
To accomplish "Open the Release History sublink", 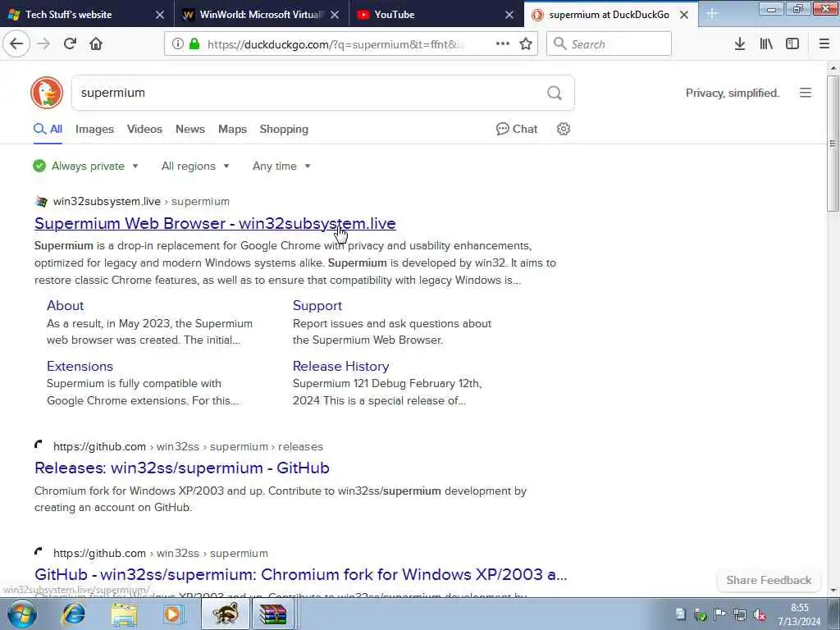I will 340,366.
